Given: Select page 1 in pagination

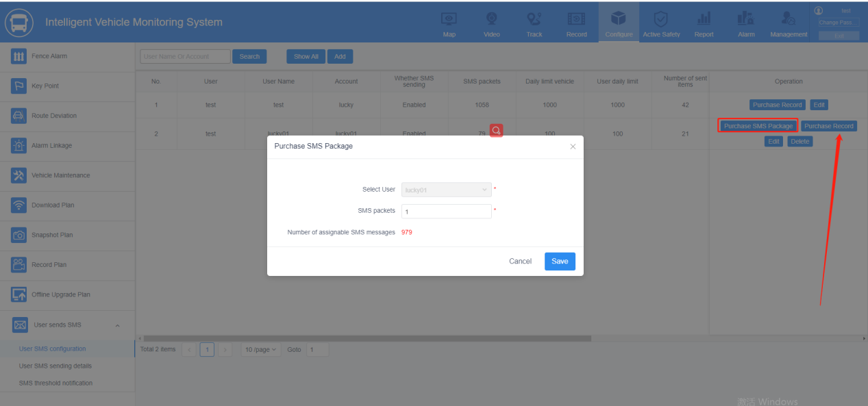Looking at the screenshot, I should 207,350.
